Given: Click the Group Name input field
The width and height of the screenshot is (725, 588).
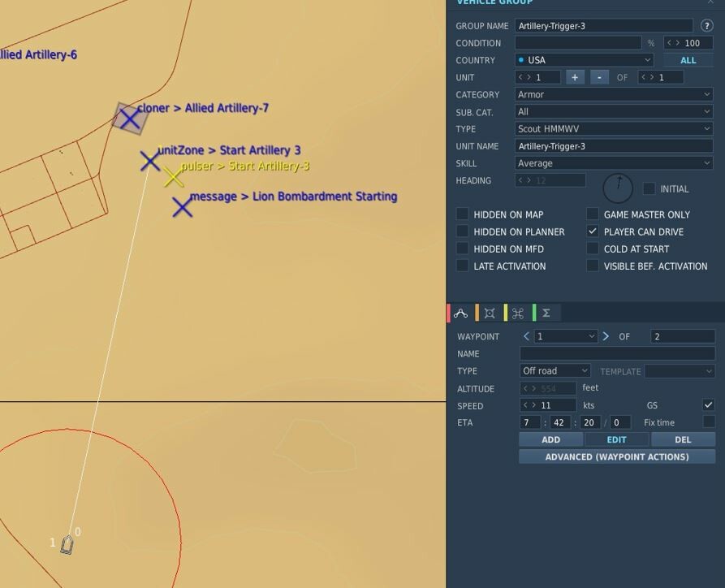Looking at the screenshot, I should (x=604, y=26).
